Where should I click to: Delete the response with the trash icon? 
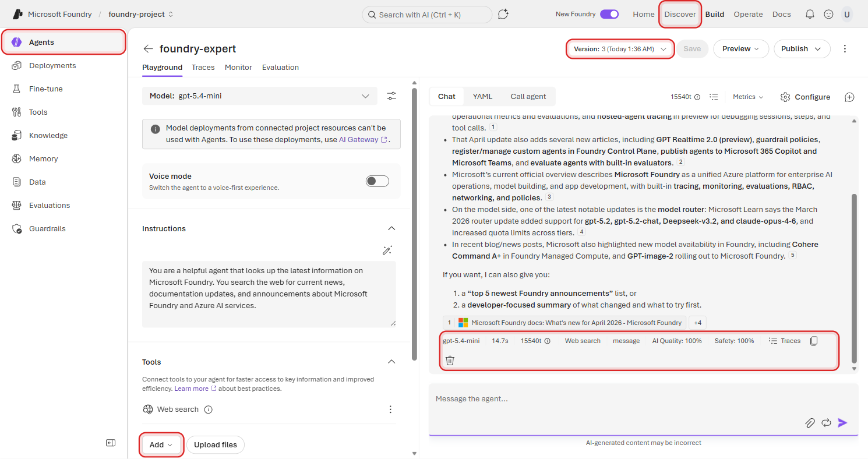coord(450,361)
